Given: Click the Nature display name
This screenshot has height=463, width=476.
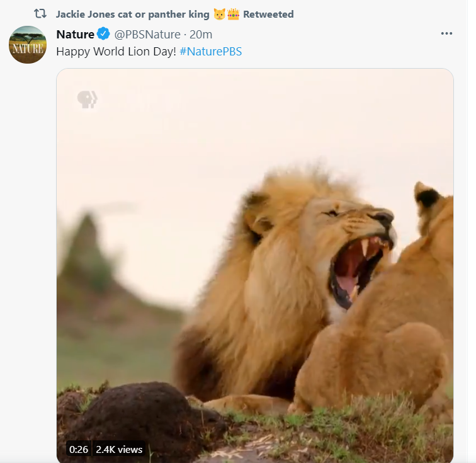Looking at the screenshot, I should pos(75,34).
